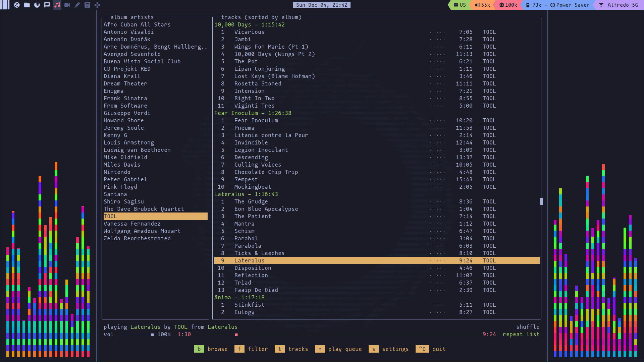
Task: Select the Eulogy track
Action: tap(377, 312)
